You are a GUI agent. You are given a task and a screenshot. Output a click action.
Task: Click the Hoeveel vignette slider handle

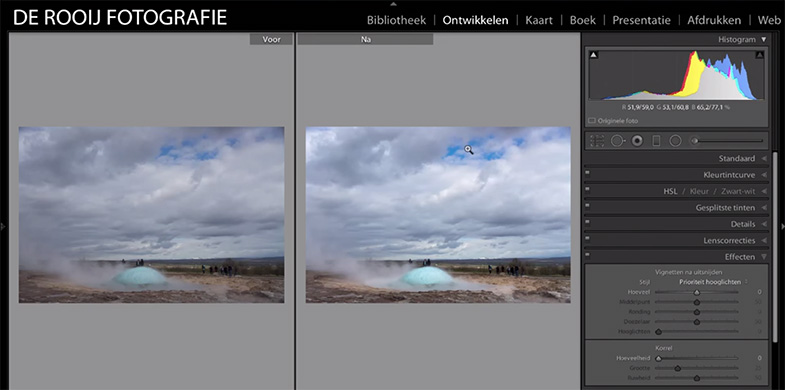click(696, 292)
